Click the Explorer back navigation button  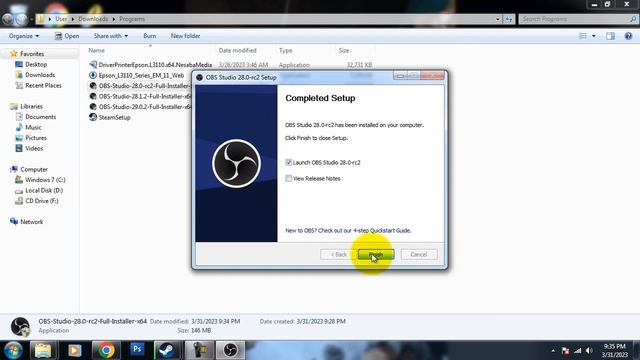[8, 19]
